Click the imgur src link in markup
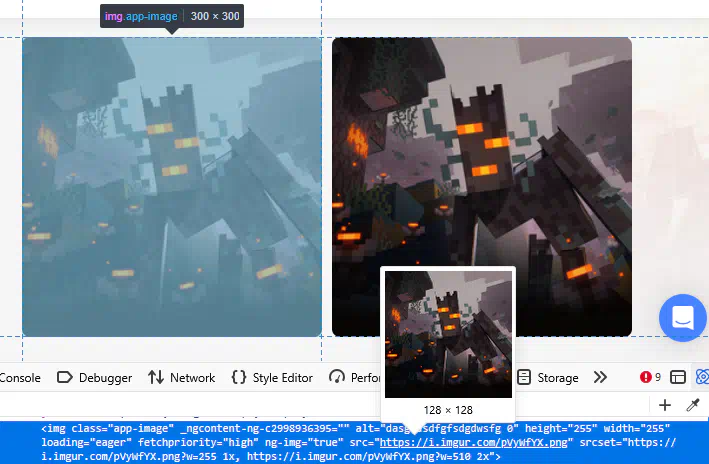 (473, 442)
